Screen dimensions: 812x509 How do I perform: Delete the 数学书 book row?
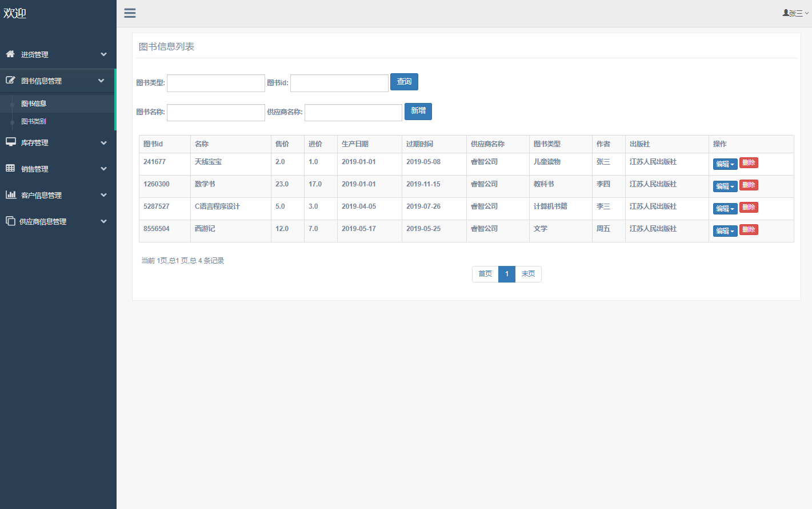pos(749,185)
